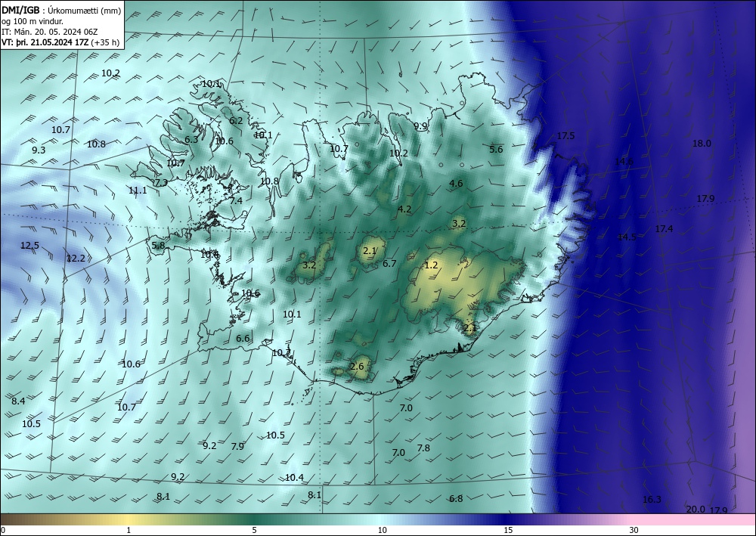This screenshot has height=536, width=756.
Task: Click the 9.3 value in the northwest sea
Action: [39, 150]
